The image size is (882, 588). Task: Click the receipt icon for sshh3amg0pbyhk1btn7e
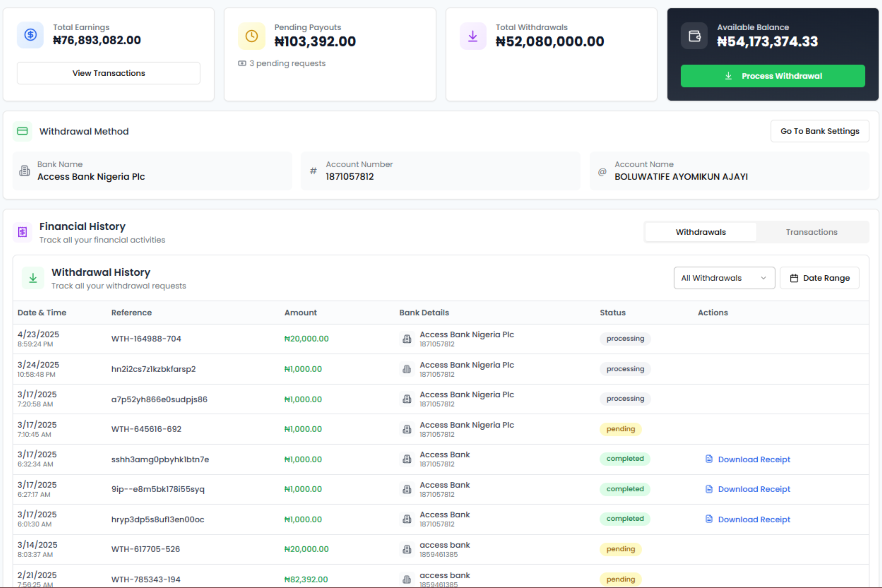click(x=709, y=459)
